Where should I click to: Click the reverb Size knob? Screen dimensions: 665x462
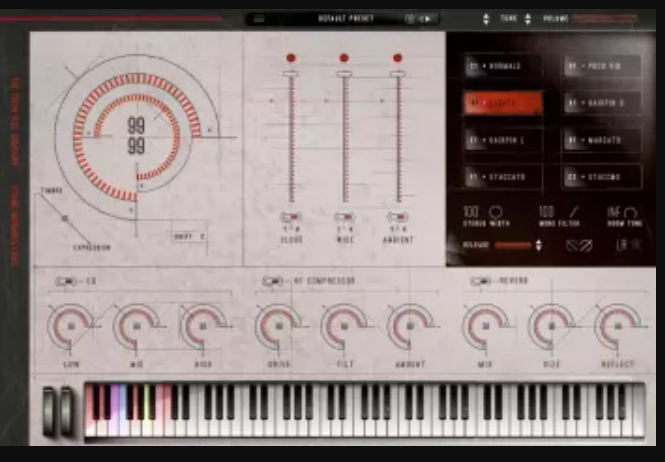click(551, 326)
